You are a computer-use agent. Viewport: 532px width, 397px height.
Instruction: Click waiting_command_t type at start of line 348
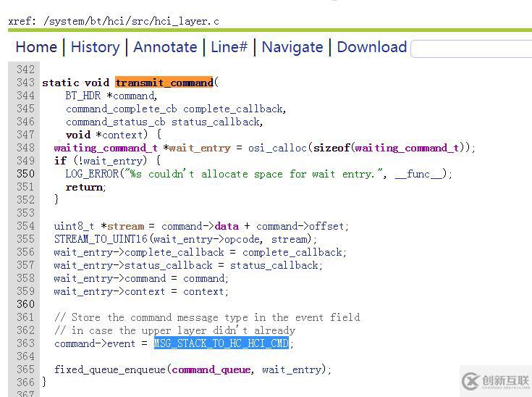106,148
